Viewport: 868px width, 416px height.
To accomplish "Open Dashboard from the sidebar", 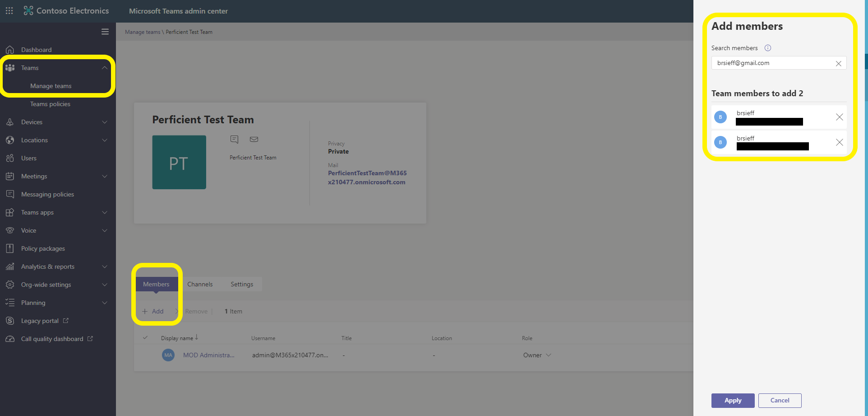I will (x=36, y=50).
